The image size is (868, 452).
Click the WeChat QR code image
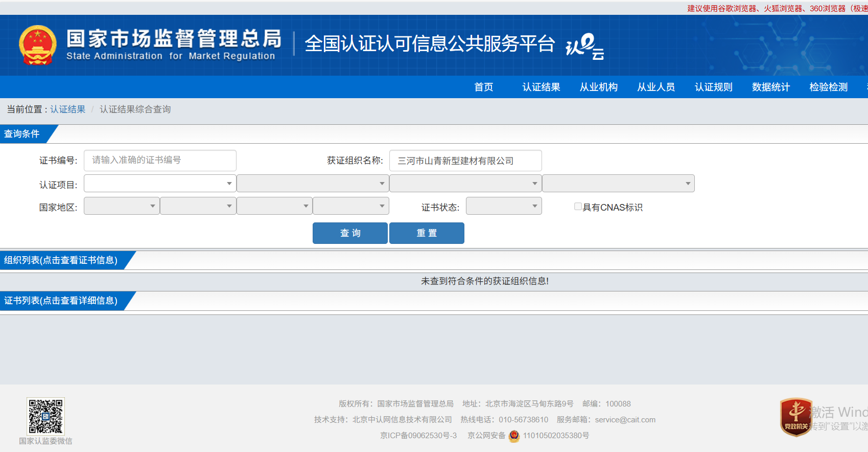45,416
